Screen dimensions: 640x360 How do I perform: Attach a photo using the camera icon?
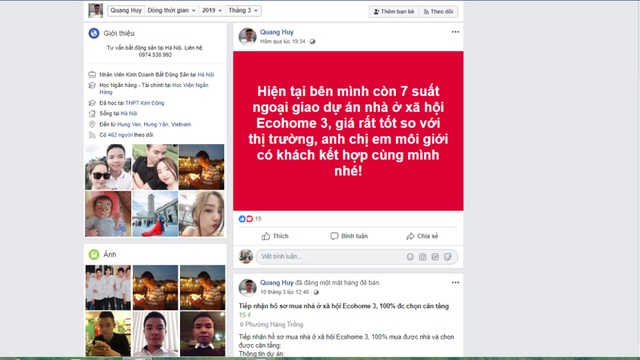pyautogui.click(x=422, y=257)
